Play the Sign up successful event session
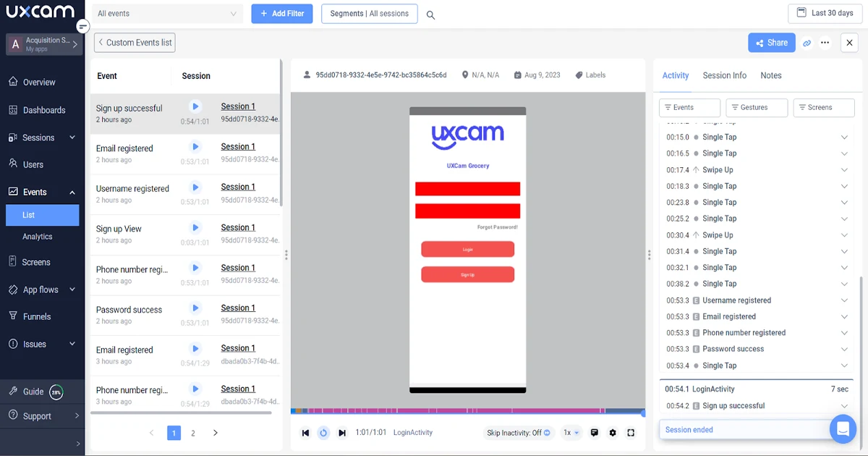This screenshot has height=456, width=868. click(x=195, y=106)
